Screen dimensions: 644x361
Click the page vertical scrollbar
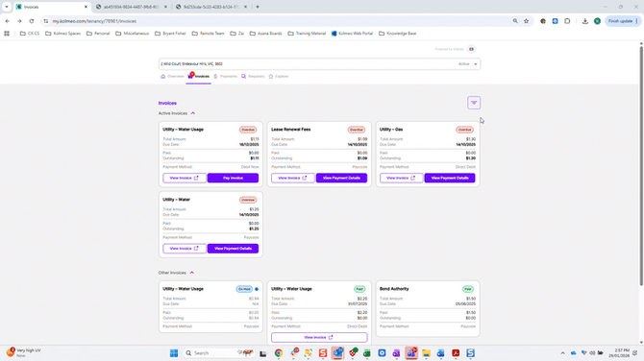(641, 166)
